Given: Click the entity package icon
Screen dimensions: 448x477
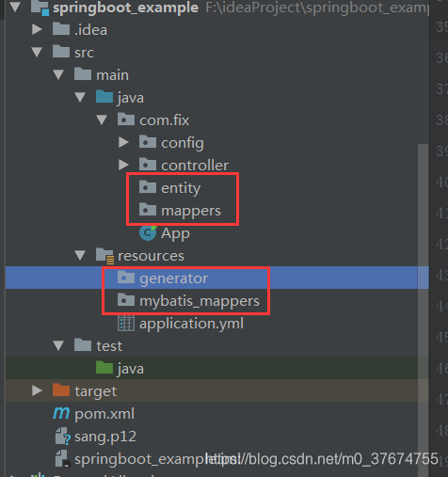Looking at the screenshot, I should tap(148, 187).
